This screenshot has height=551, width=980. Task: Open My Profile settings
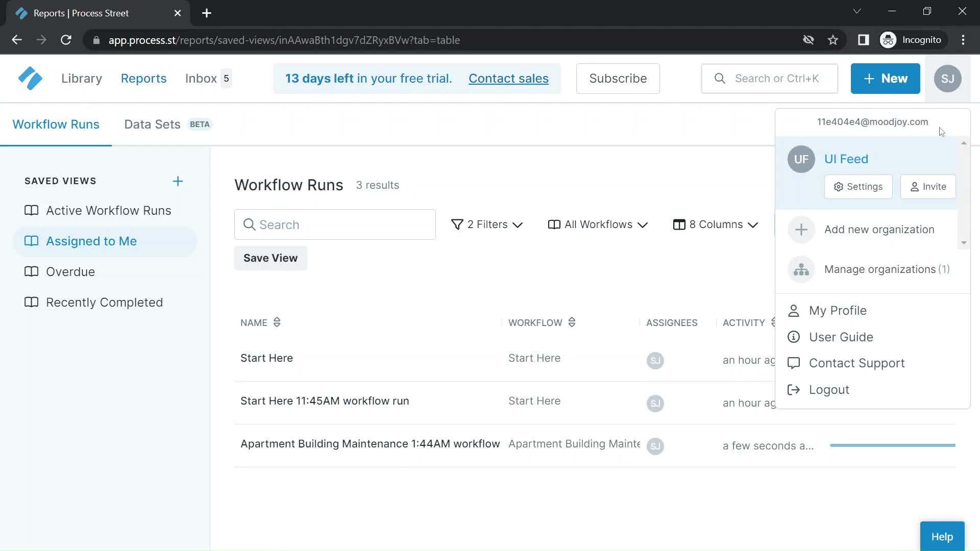pos(838,310)
